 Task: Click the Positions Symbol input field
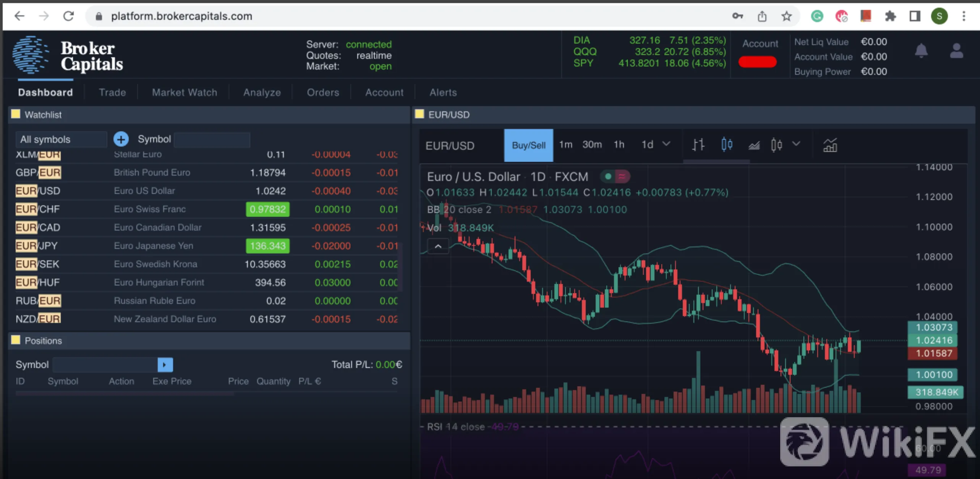[105, 364]
